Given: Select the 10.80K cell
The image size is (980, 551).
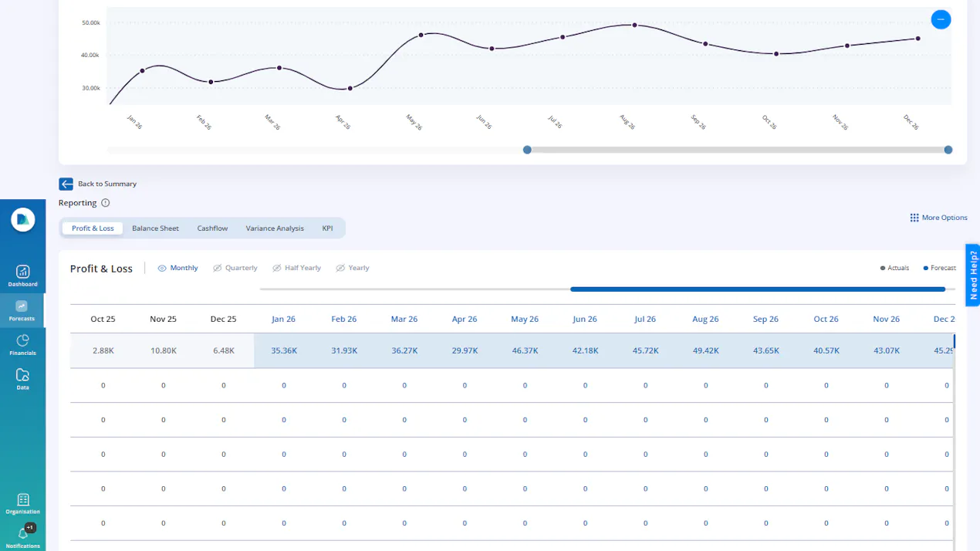Looking at the screenshot, I should (x=163, y=350).
